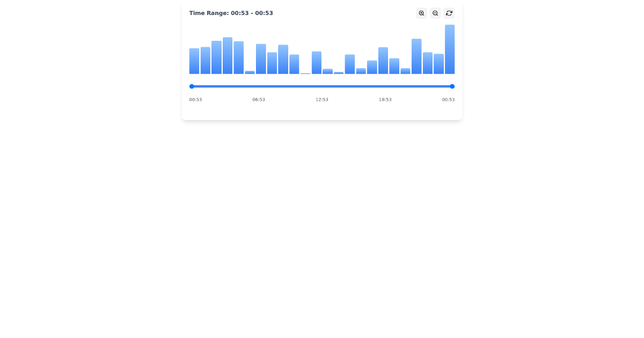Select the tall bar above the 06:53 label
The image size is (644, 338).
(260, 58)
